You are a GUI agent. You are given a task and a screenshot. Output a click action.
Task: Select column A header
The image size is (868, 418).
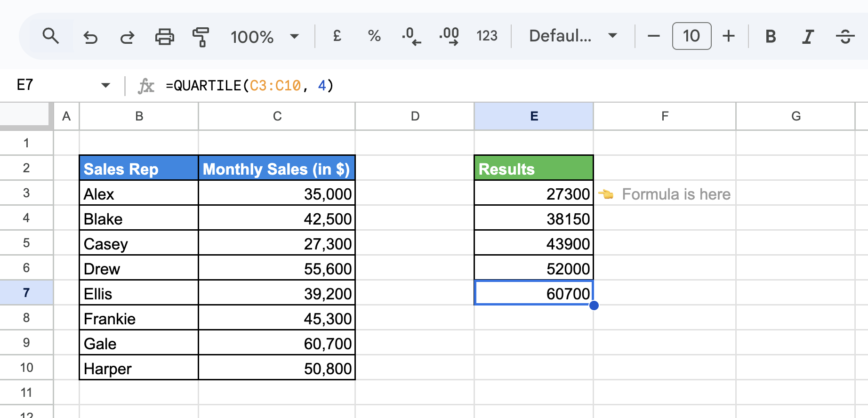pos(66,116)
